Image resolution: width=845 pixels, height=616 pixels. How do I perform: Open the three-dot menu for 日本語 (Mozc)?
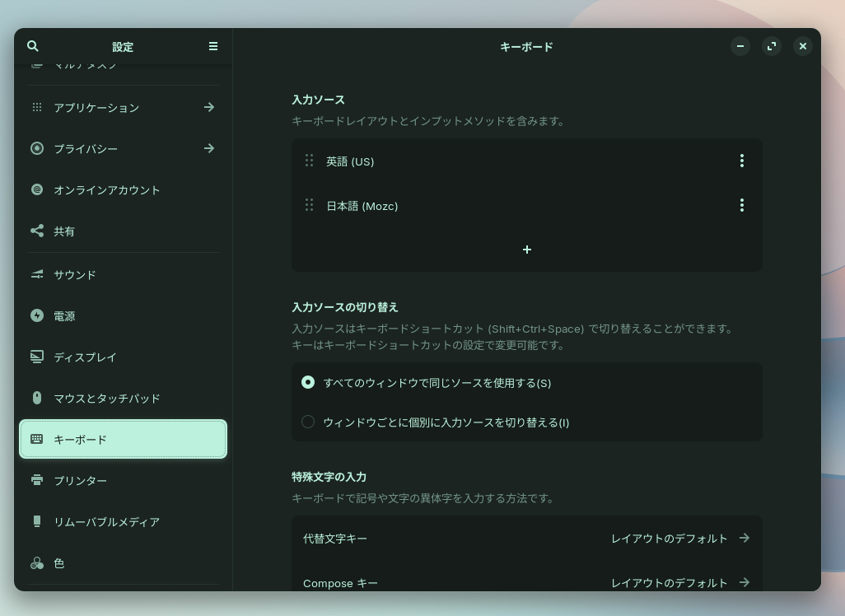742,205
